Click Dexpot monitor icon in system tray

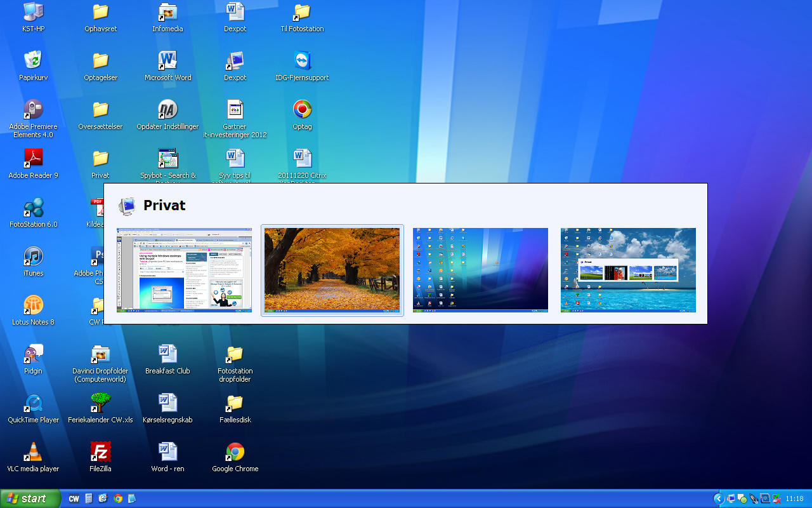[731, 498]
